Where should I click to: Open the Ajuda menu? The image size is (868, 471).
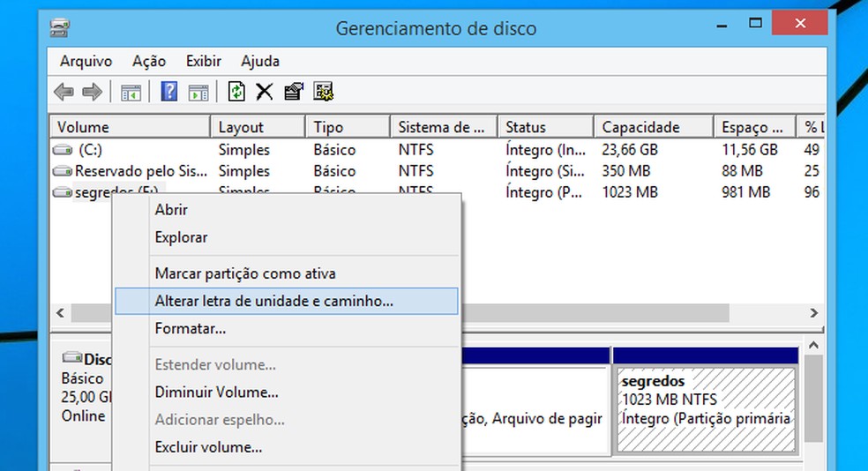click(x=259, y=61)
